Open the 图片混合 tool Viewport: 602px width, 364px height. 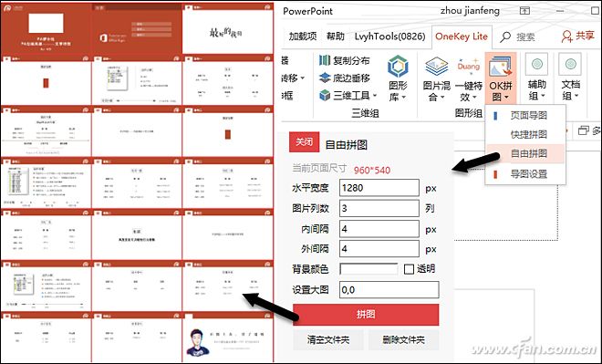436,78
